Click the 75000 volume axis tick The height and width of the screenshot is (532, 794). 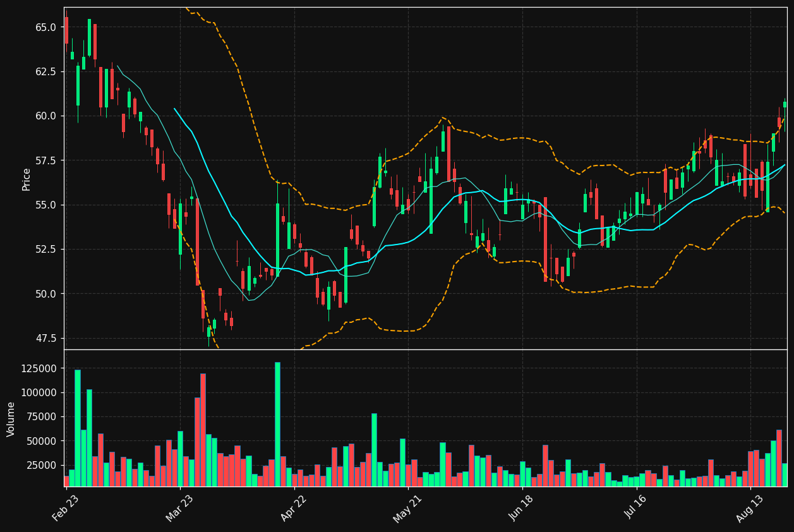click(x=42, y=417)
